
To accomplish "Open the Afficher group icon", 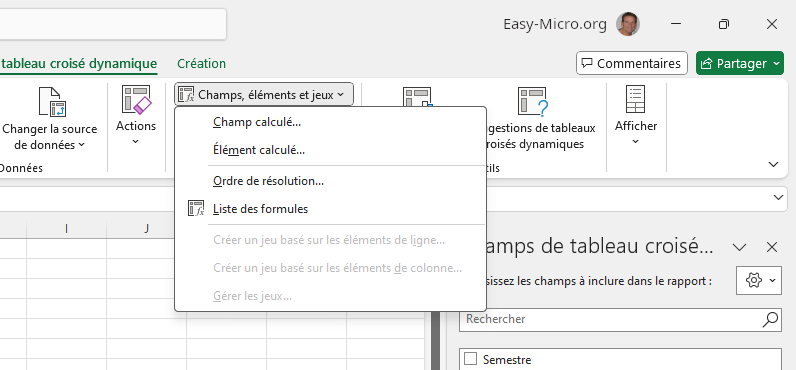I will coord(636,99).
